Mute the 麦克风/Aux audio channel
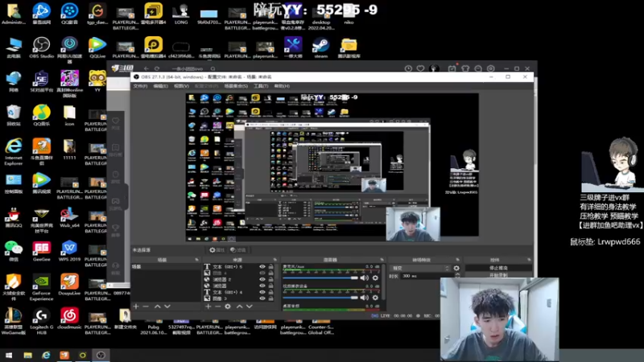Image resolution: width=644 pixels, height=362 pixels. point(365,278)
